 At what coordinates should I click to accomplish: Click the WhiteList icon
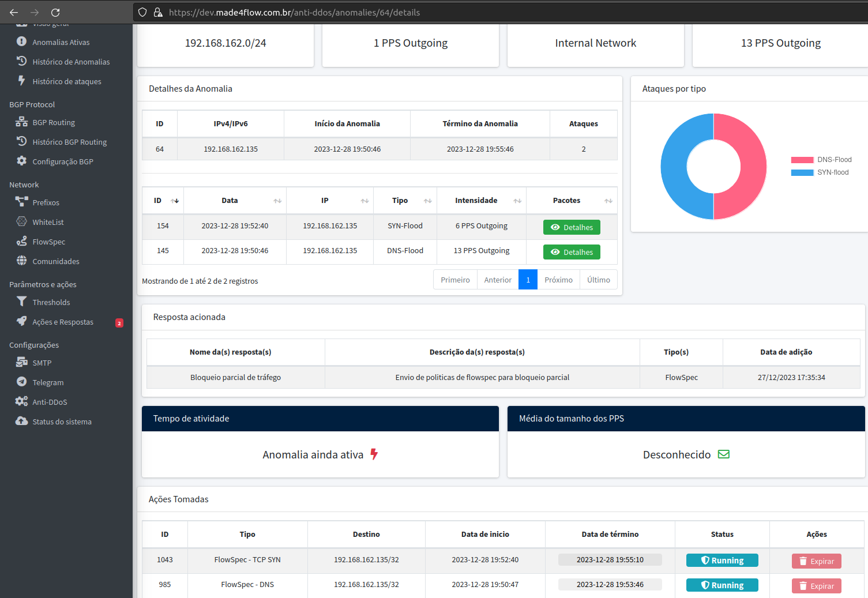21,221
